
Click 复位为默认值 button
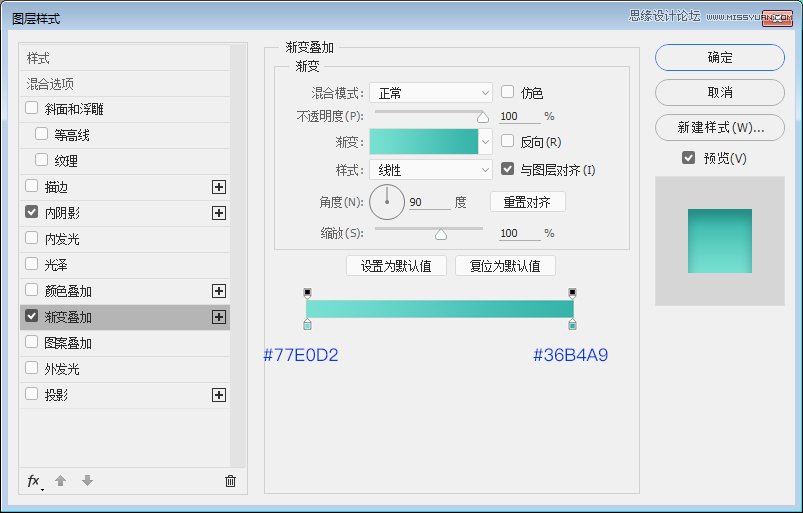click(505, 266)
